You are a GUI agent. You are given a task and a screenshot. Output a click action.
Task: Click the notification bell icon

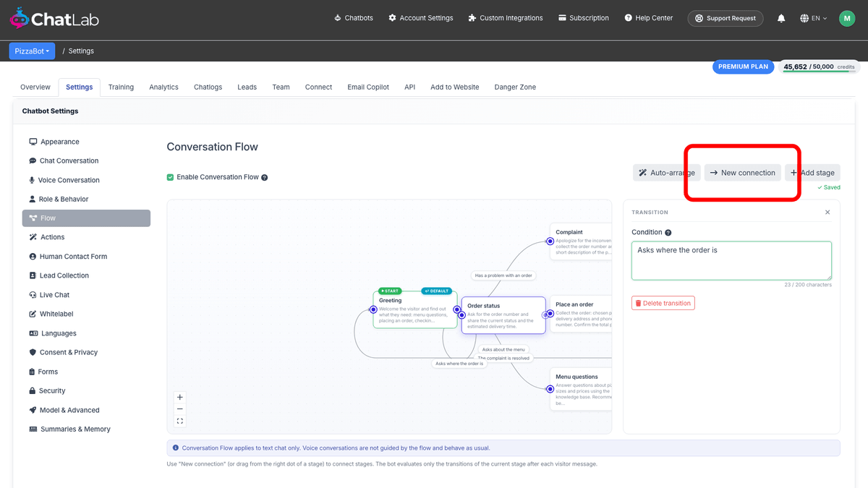click(x=781, y=18)
